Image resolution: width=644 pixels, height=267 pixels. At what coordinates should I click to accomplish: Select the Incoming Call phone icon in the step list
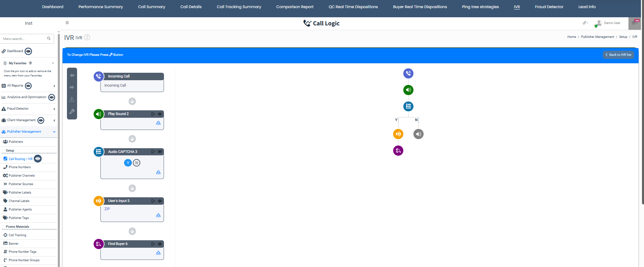click(99, 76)
